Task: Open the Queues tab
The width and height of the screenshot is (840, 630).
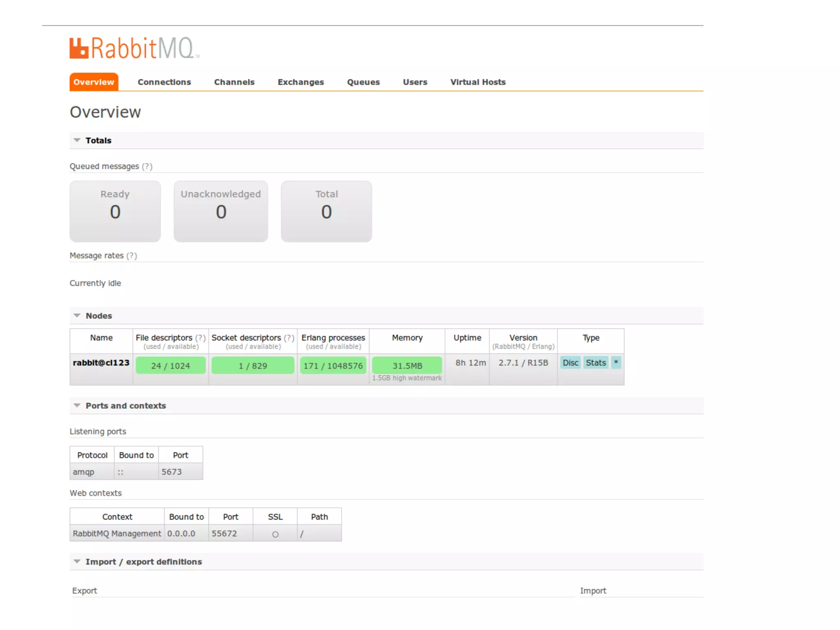Action: point(363,82)
